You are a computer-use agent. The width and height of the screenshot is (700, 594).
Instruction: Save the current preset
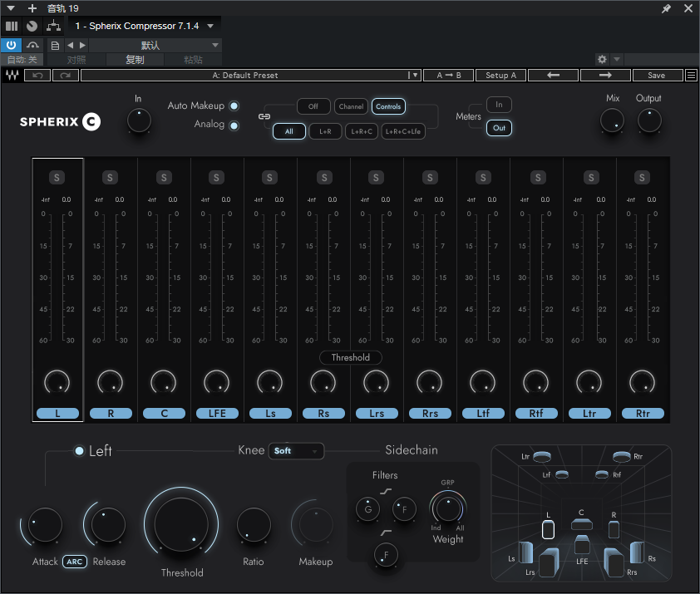656,75
